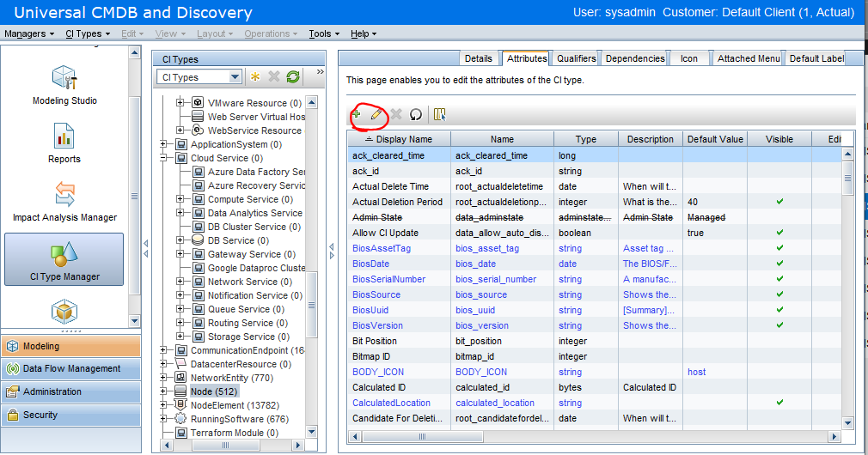Select the ack_cleared_time attribute row

[595, 156]
